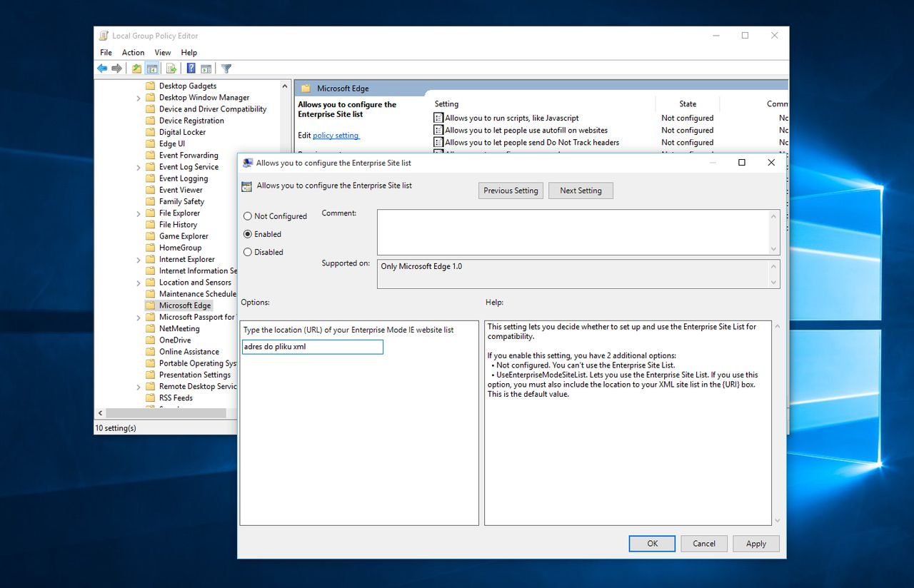Select Game Explorer in the tree
The image size is (914, 588).
184,236
